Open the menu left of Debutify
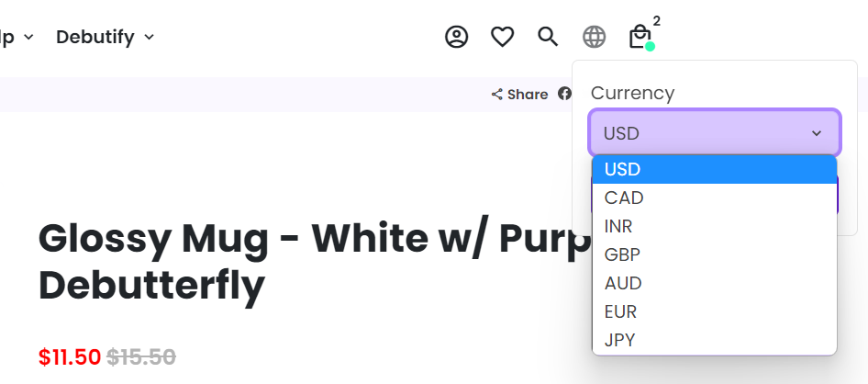This screenshot has height=384, width=868. click(x=17, y=37)
